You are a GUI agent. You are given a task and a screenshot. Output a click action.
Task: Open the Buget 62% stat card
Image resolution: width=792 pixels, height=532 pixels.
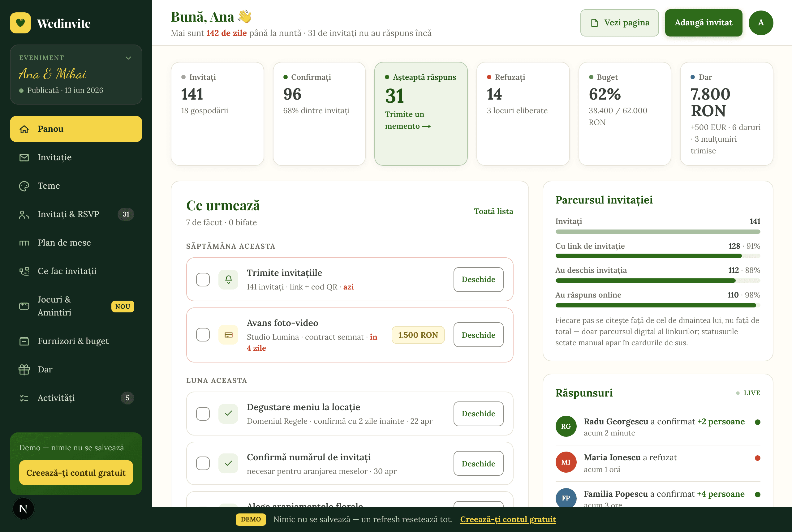625,114
